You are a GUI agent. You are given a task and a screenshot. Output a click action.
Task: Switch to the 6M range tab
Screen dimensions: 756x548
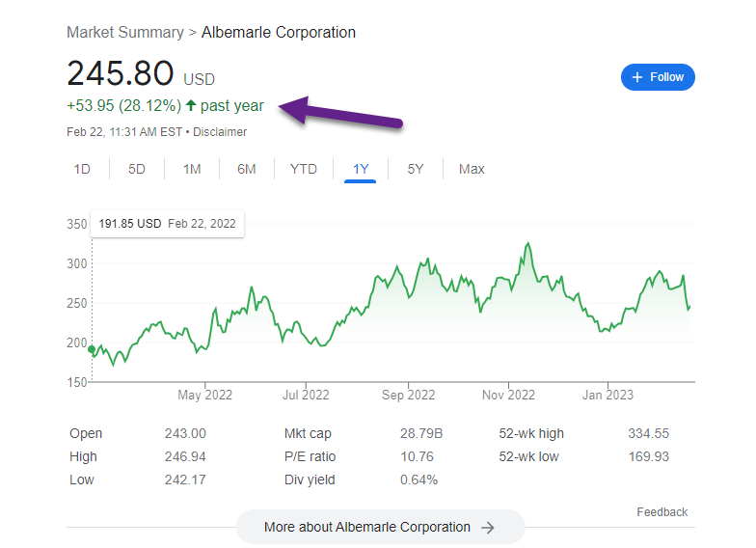point(247,169)
